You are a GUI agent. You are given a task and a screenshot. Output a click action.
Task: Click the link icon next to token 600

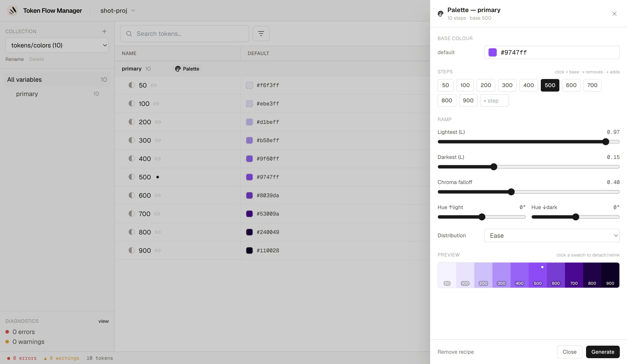[x=158, y=196]
